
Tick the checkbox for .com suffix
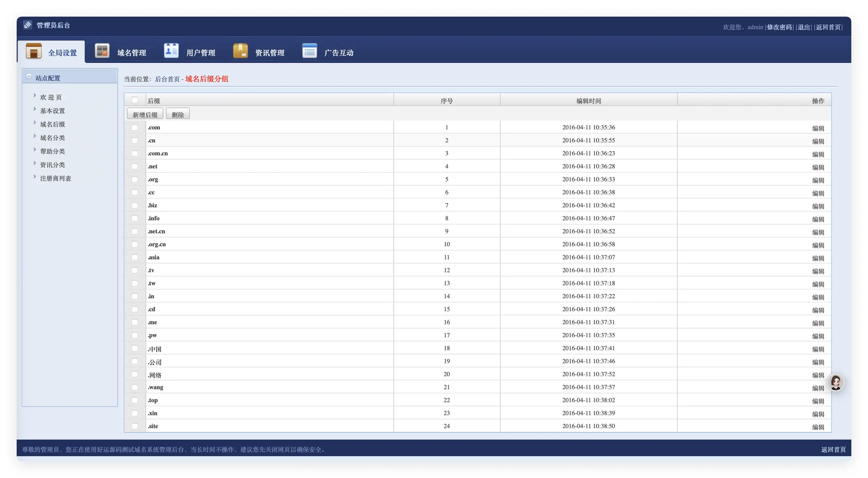pos(135,127)
